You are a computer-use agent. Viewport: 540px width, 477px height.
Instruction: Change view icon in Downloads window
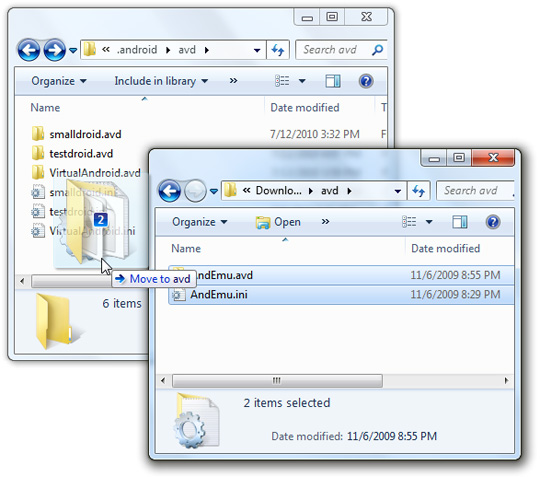point(409,222)
